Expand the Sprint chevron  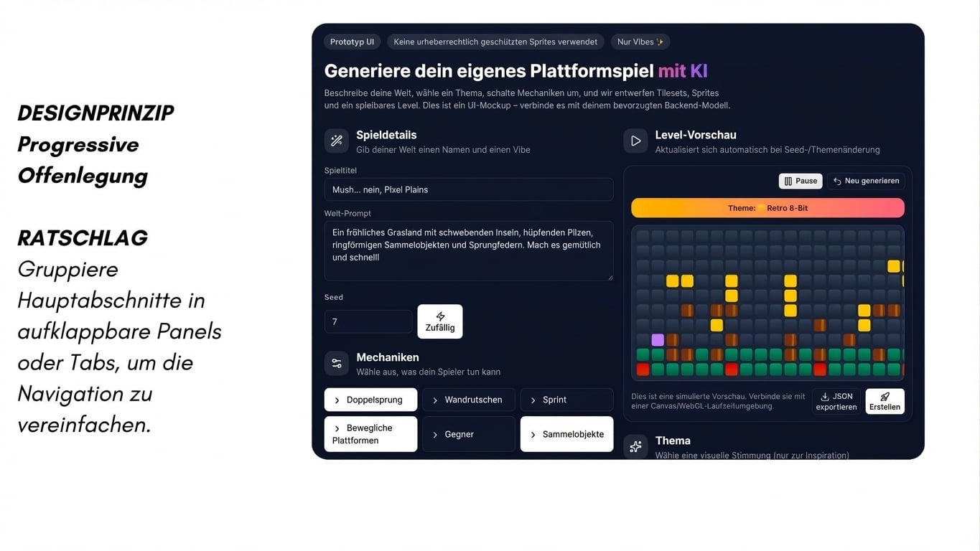533,400
